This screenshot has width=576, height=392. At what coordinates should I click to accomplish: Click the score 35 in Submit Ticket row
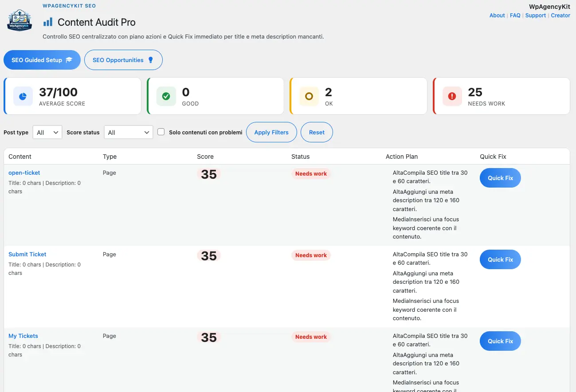pyautogui.click(x=209, y=256)
